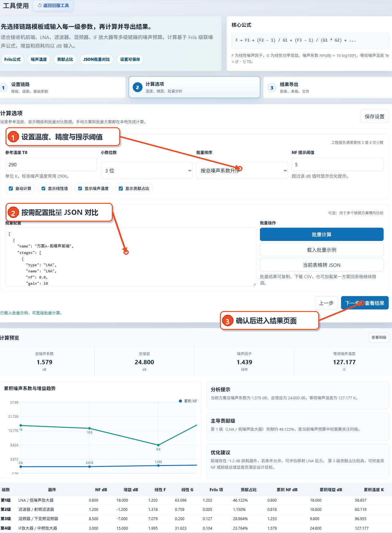This screenshot has height=533, width=392.
Task: Open step 2 计算选项 tab
Action: (x=194, y=87)
